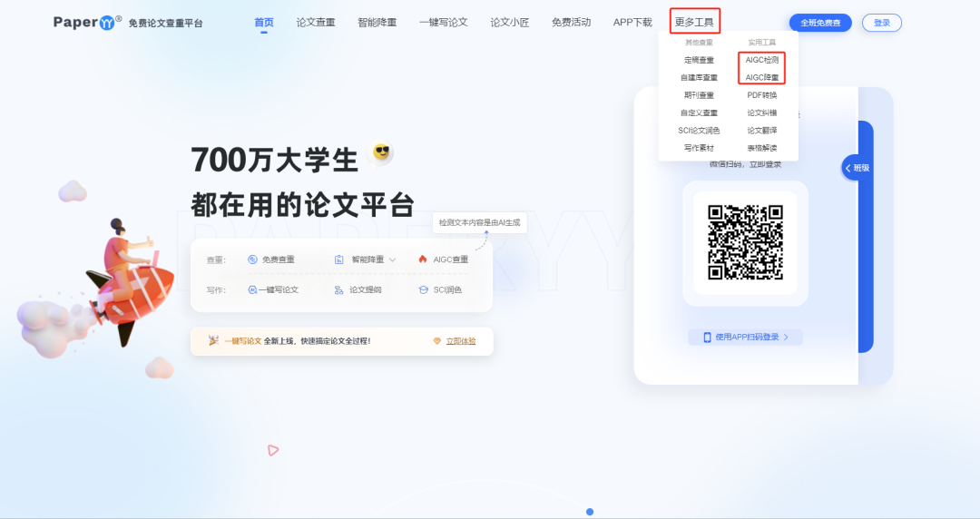The width and height of the screenshot is (980, 519).
Task: Click the blue carousel dot at bottom
Action: [590, 512]
